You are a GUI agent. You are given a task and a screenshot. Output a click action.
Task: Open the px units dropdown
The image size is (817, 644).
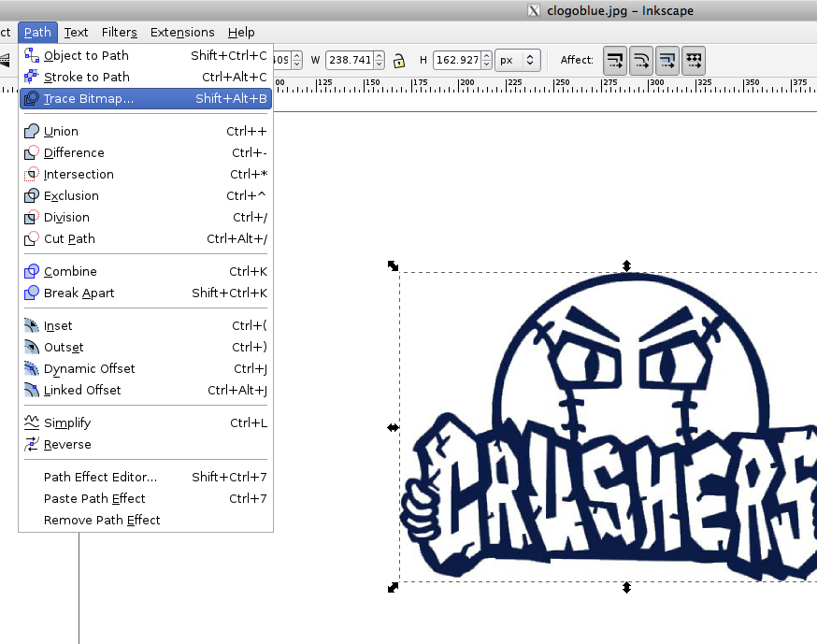pyautogui.click(x=517, y=59)
